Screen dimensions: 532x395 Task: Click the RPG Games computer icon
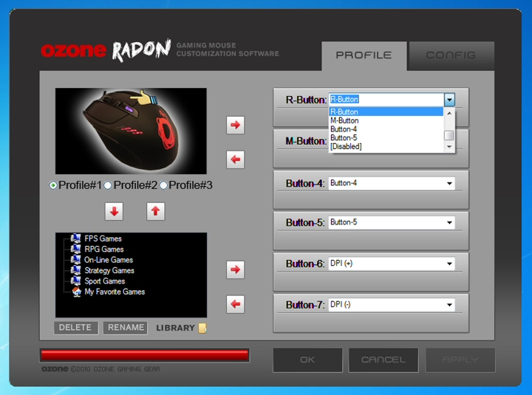pos(76,249)
